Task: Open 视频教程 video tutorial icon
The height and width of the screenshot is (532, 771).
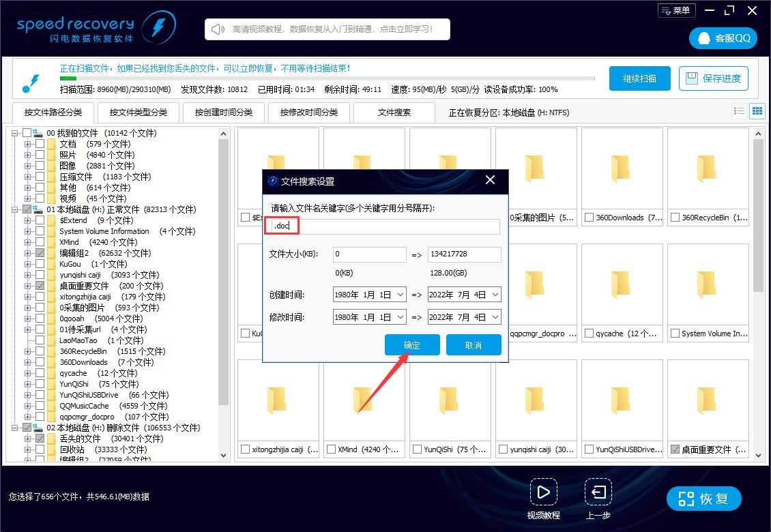Action: 543,492
